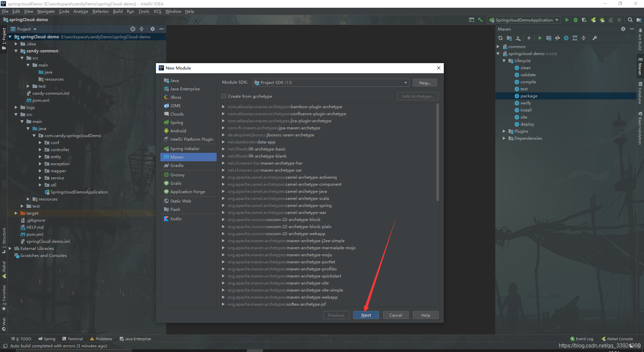This screenshot has height=352, width=644.
Task: Open the VCS menu
Action: point(157,11)
